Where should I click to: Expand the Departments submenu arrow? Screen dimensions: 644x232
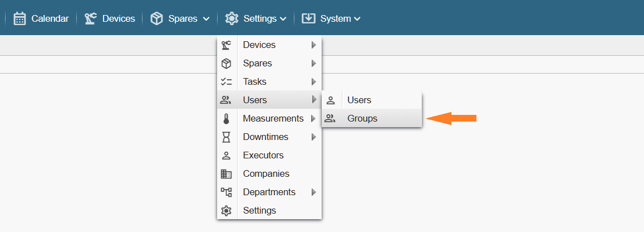[314, 192]
